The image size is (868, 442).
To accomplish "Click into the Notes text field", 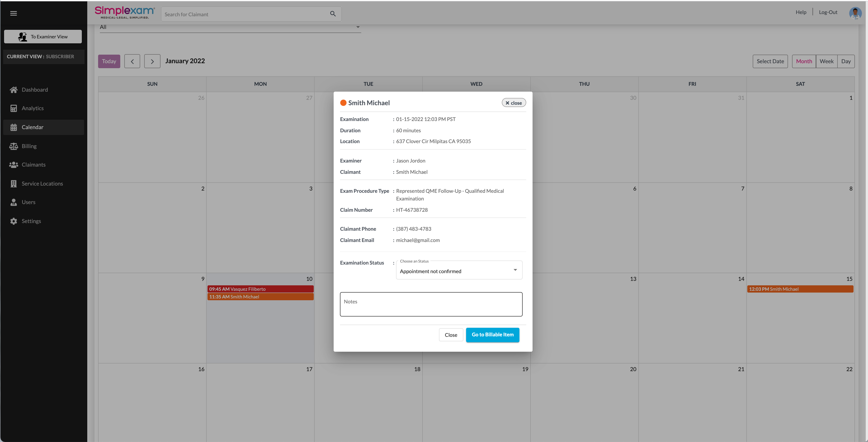I will [x=431, y=304].
